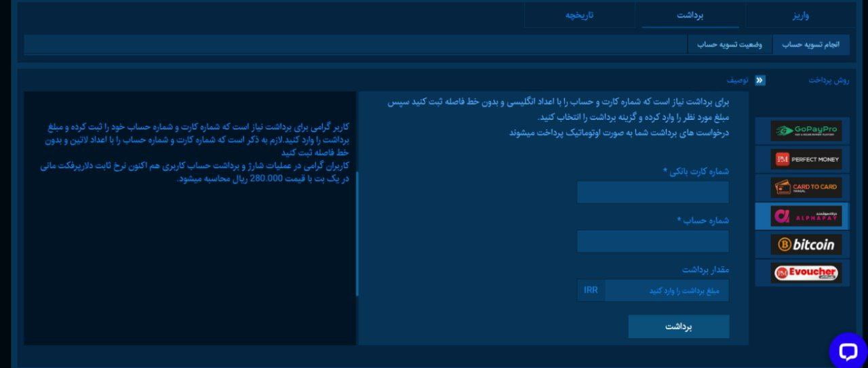Choose bitcoin withdrawal option

click(x=806, y=244)
